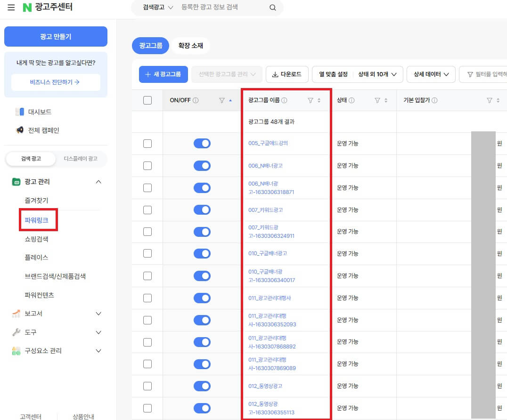Open the dashboard icon entry
The image size is (507, 420).
pos(20,112)
